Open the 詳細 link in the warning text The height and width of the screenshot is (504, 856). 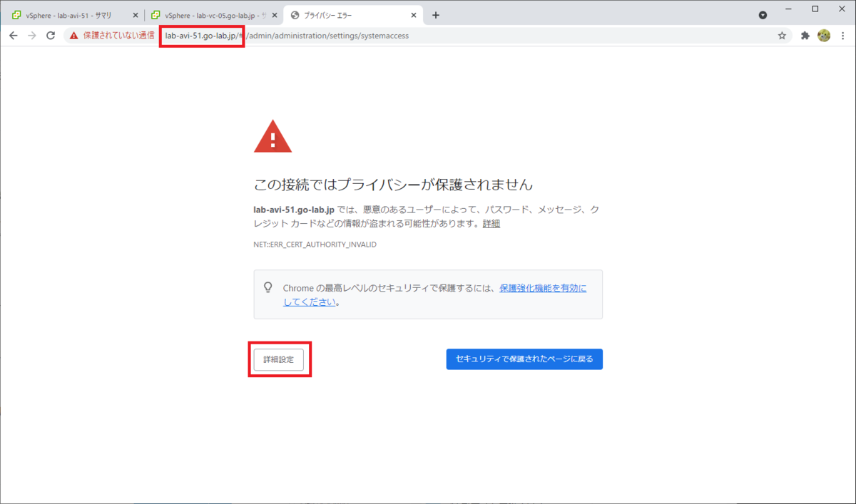click(x=491, y=223)
